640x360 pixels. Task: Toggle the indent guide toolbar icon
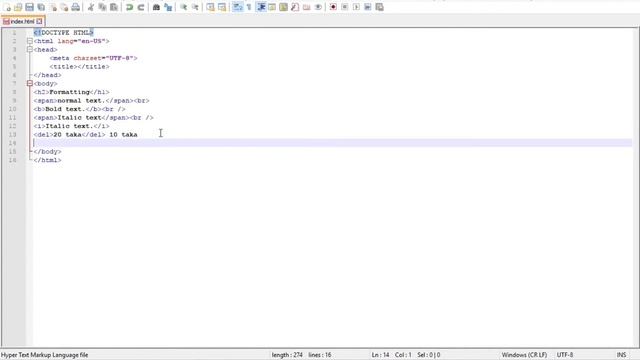tap(261, 7)
